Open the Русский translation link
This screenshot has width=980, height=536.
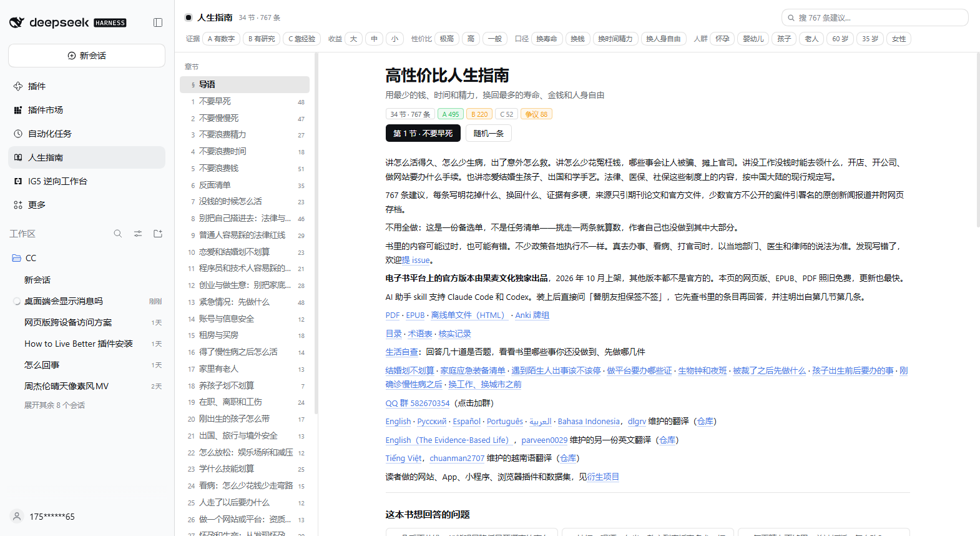[432, 422]
